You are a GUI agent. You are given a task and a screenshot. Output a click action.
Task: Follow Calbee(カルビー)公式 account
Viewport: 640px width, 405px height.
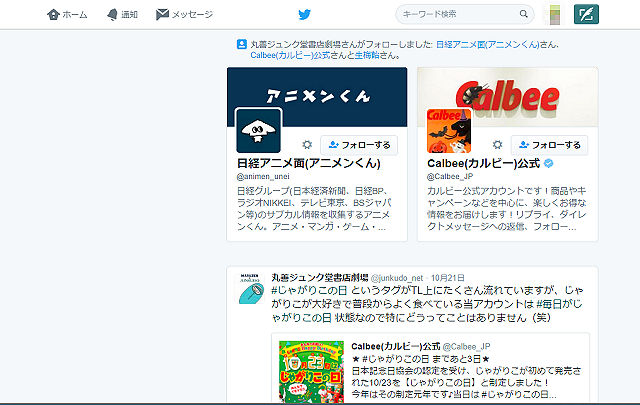click(549, 145)
